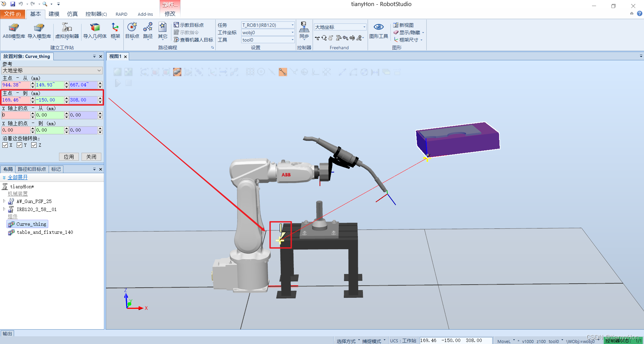Click Teach Target (示教目标点)
The image size is (644, 344).
coord(189,25)
